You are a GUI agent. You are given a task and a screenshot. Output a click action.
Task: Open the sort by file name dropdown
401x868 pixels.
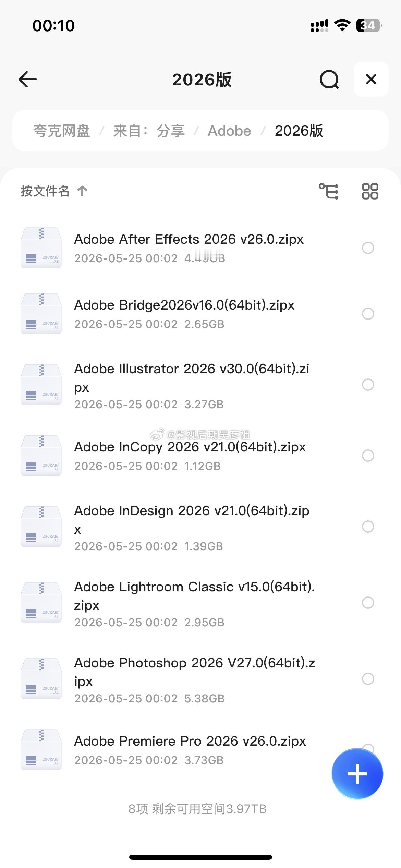click(x=45, y=191)
